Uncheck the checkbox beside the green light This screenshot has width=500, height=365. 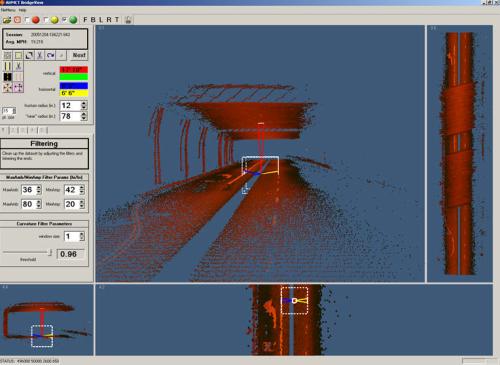tap(64, 20)
